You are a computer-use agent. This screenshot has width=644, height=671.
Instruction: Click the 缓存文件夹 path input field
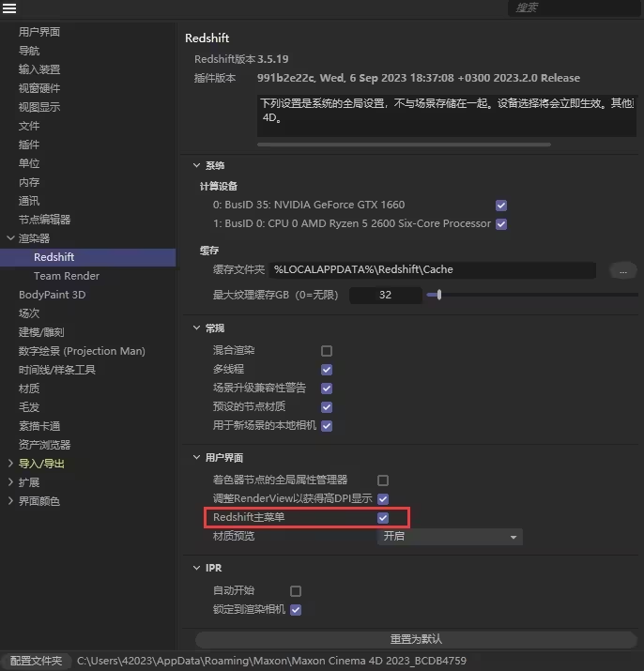click(432, 270)
